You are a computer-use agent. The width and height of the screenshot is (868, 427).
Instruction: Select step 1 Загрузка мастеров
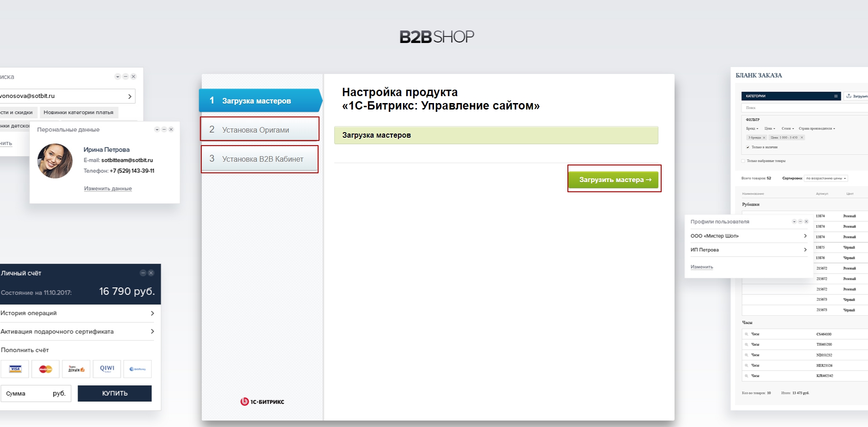click(x=260, y=100)
